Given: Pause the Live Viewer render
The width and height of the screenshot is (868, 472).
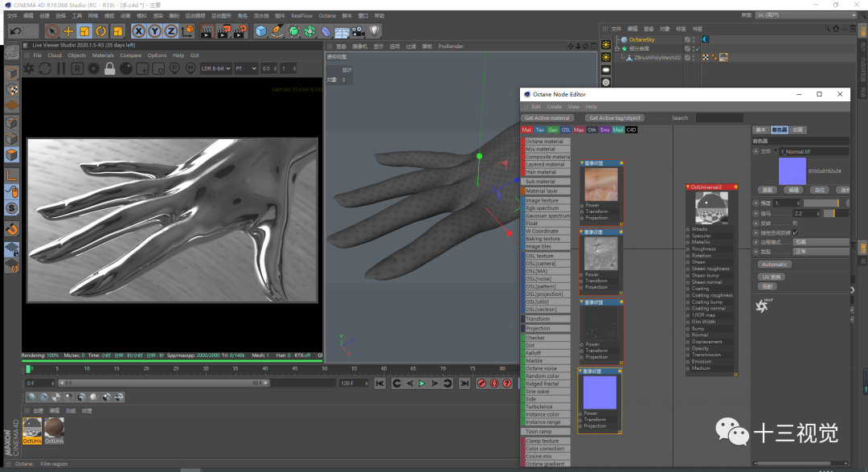Looking at the screenshot, I should point(61,68).
